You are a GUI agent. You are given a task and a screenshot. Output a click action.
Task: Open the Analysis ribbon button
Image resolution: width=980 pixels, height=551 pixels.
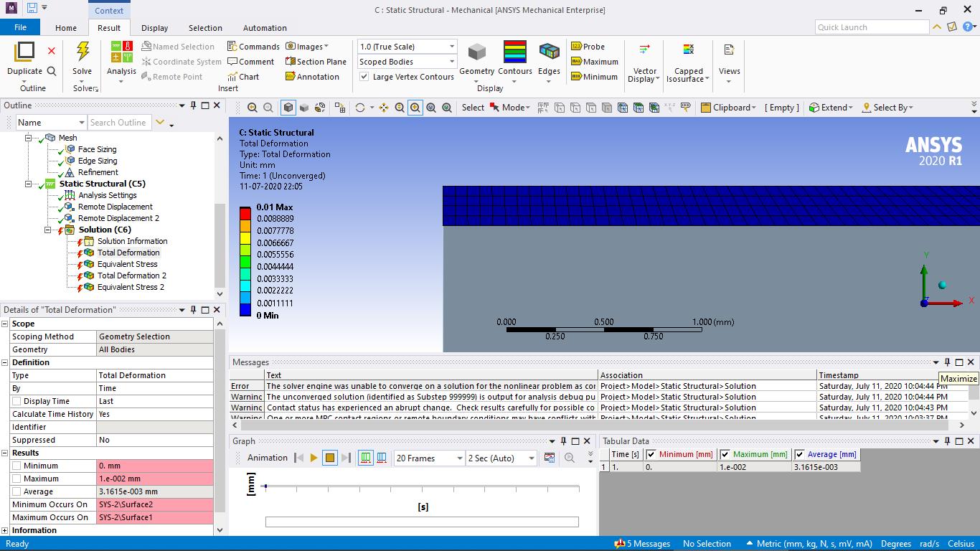(121, 62)
